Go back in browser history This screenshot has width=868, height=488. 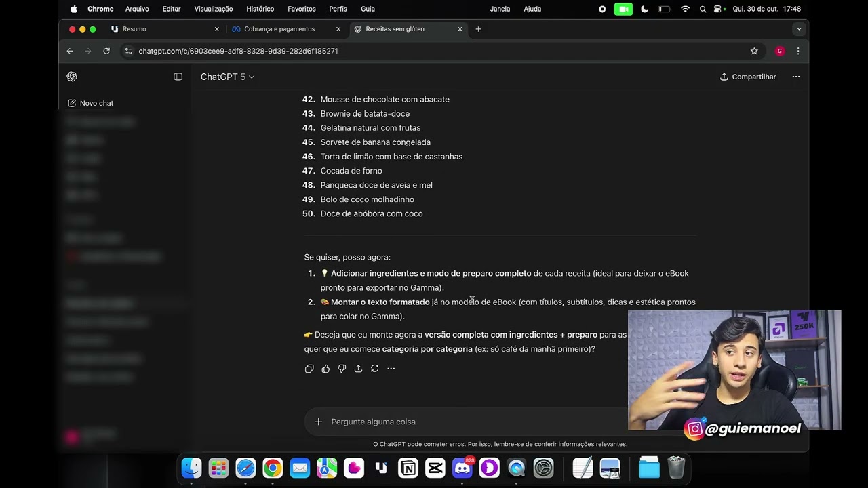[70, 51]
